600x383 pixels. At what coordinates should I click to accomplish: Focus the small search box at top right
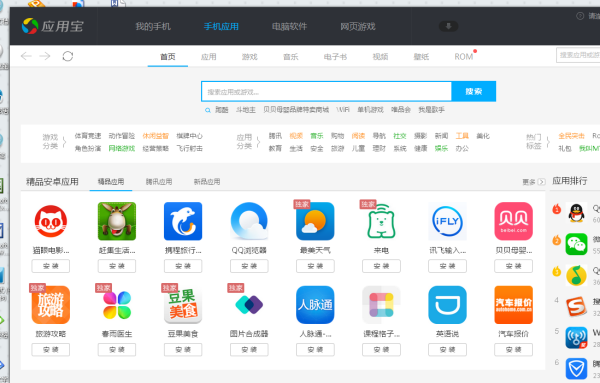(x=578, y=55)
